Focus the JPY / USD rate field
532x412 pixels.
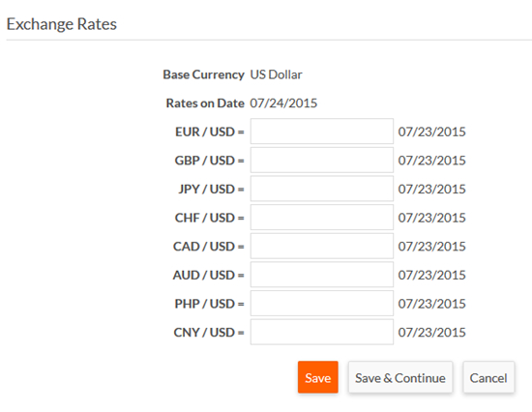(x=322, y=189)
